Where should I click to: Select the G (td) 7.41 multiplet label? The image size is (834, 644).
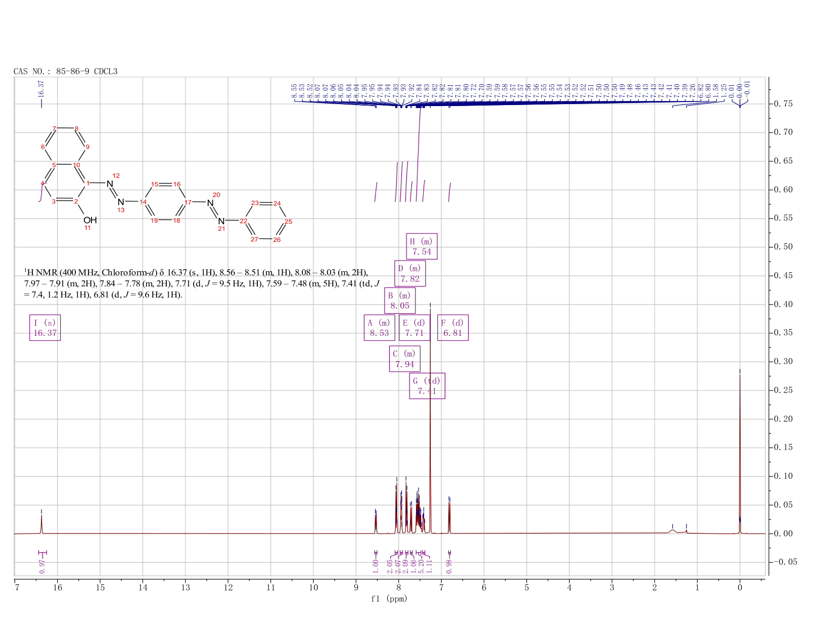pos(427,386)
